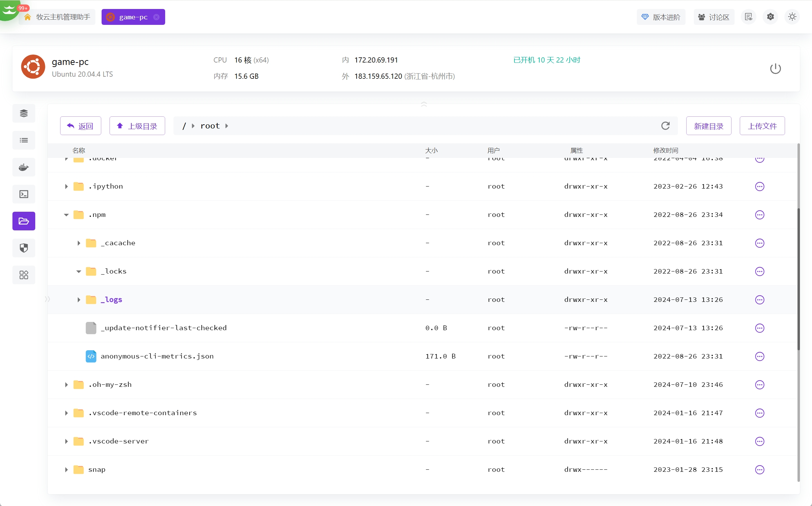Expand the .vscode-server folder
The width and height of the screenshot is (812, 506).
click(x=66, y=441)
